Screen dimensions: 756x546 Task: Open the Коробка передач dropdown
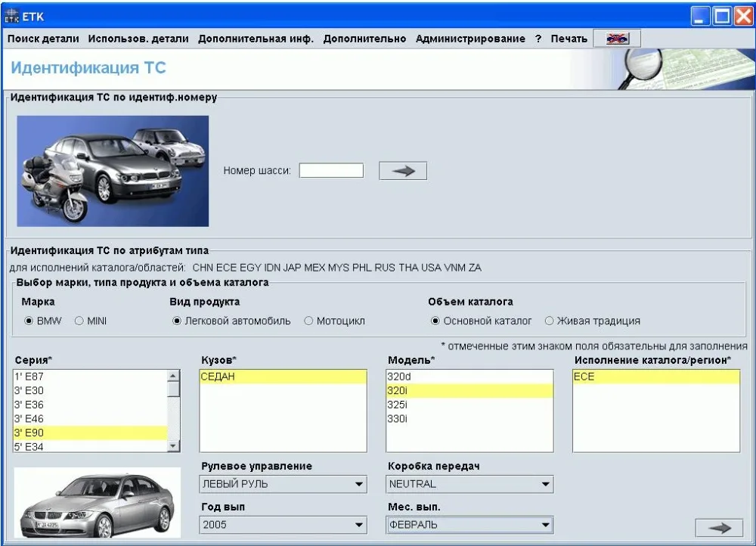(544, 484)
